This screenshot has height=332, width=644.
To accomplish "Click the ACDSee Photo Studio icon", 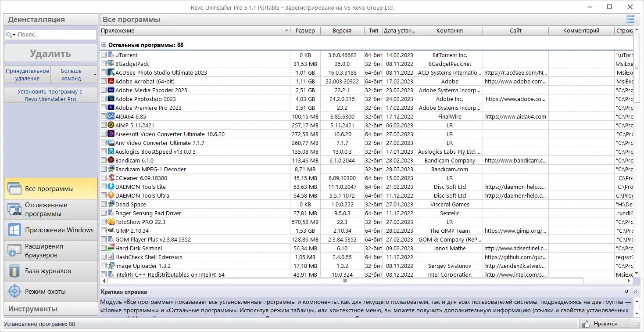I will (111, 72).
